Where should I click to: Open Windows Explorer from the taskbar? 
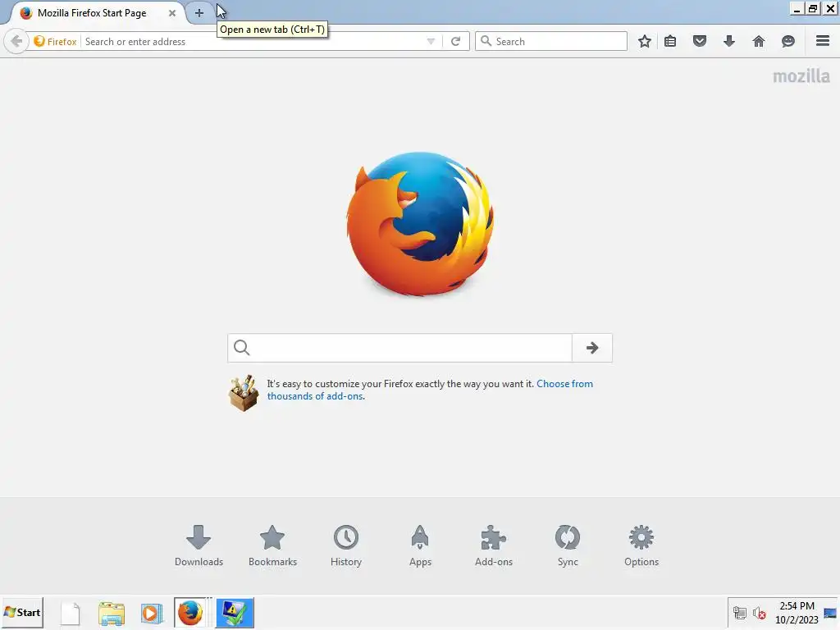(x=112, y=613)
